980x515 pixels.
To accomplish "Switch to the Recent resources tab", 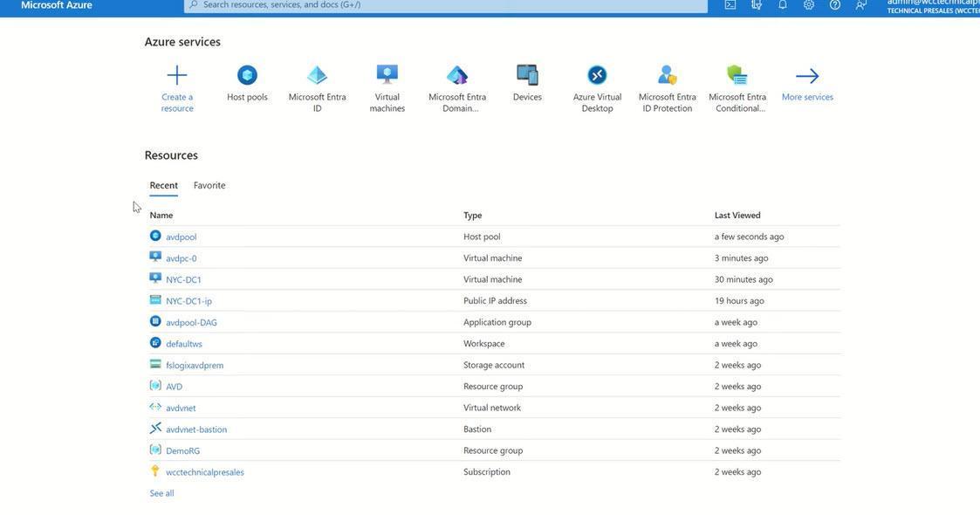I will point(163,186).
